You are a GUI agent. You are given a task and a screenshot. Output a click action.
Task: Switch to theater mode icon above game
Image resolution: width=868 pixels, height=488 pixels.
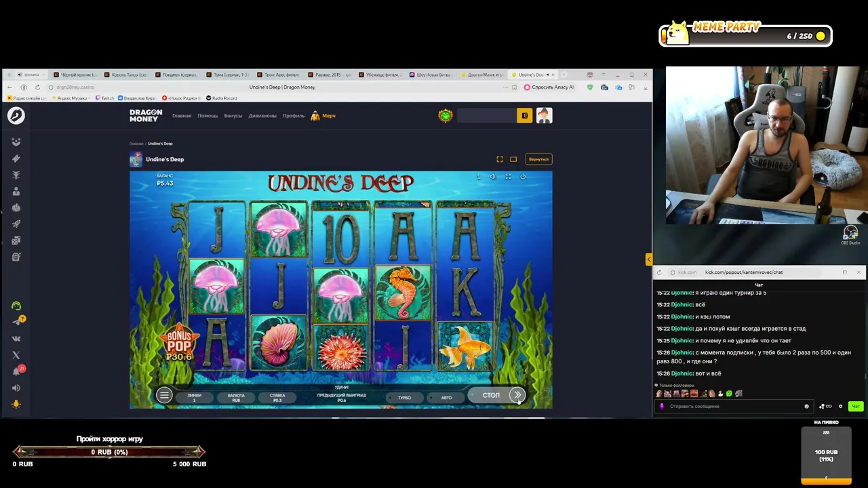coord(513,159)
